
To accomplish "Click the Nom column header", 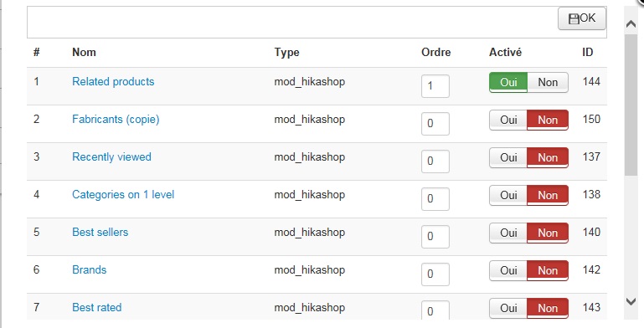I will [x=84, y=52].
